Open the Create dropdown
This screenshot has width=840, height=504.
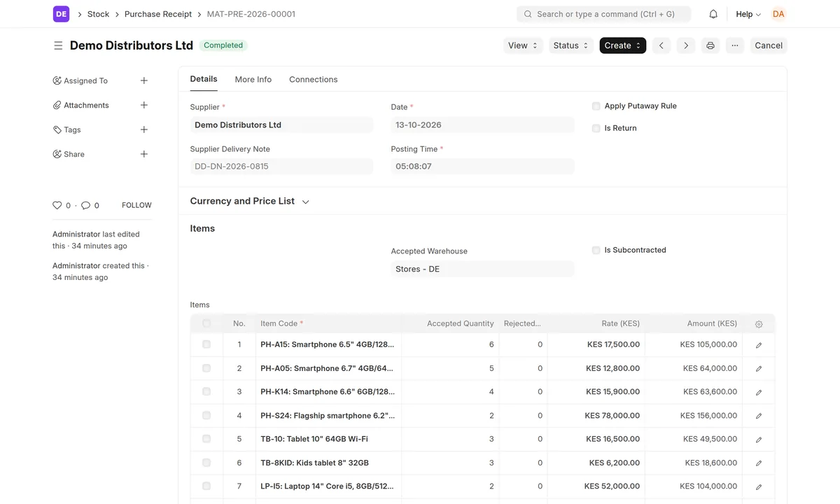(x=622, y=45)
